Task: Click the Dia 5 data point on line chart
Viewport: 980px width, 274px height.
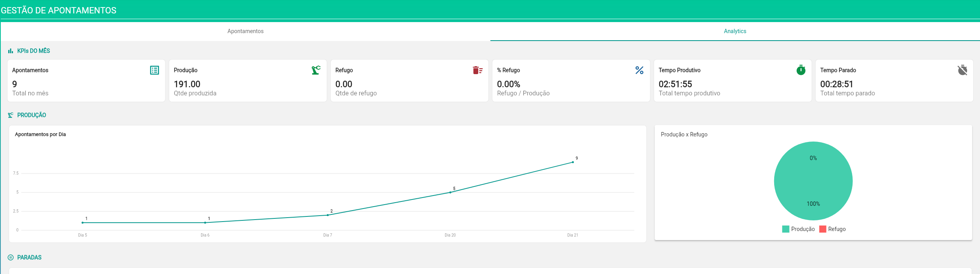Action: [83, 223]
